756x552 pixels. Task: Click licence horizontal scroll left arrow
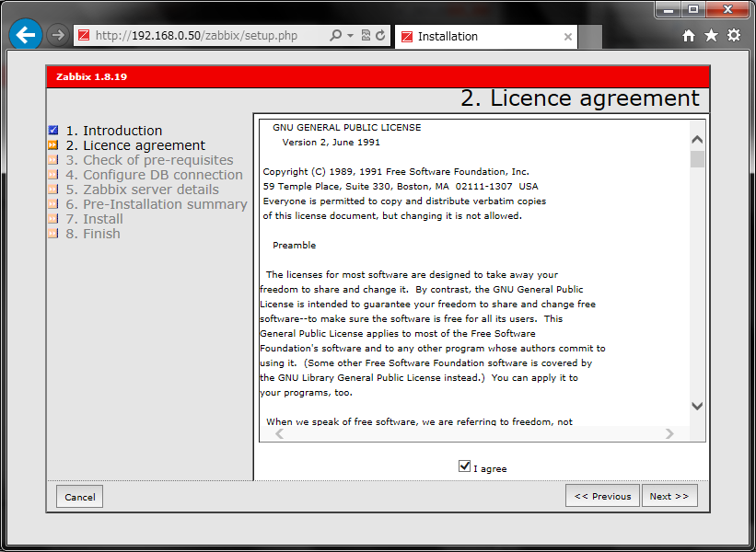279,433
